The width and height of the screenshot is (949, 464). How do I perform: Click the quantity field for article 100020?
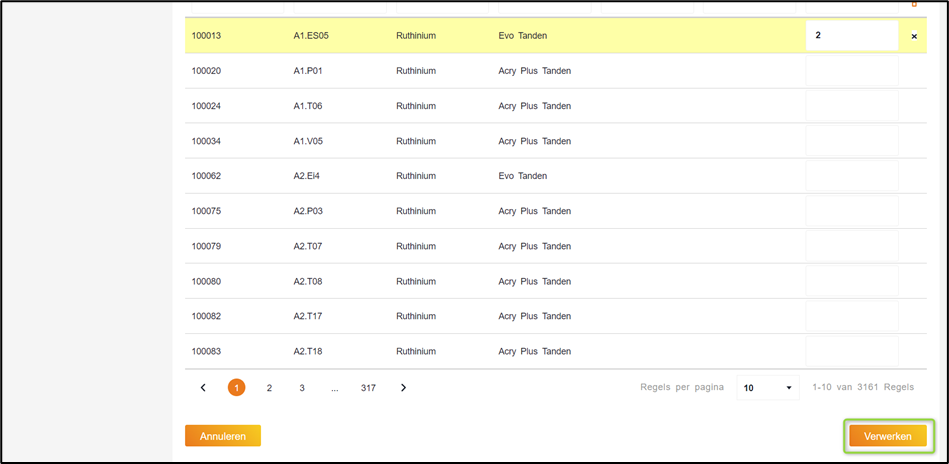click(x=851, y=71)
